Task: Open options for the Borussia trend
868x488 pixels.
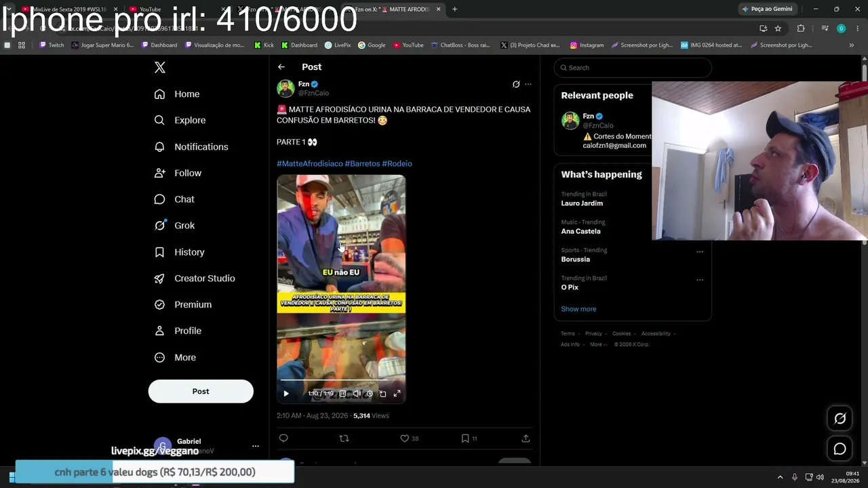Action: click(x=700, y=251)
